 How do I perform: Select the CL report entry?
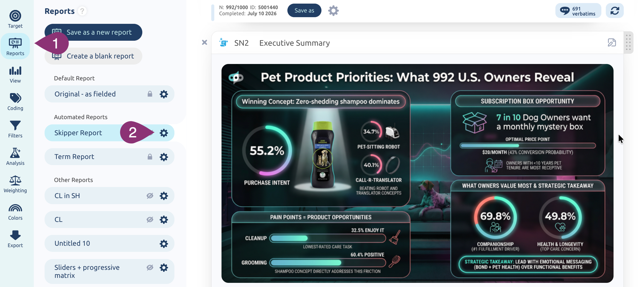109,220
